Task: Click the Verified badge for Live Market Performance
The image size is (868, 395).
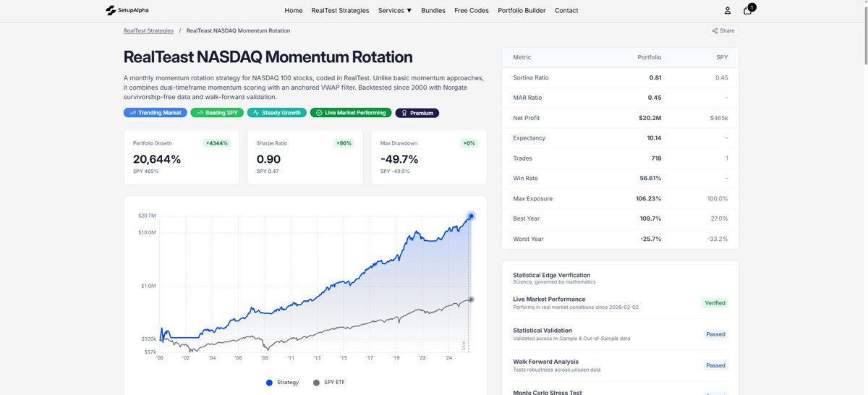Action: tap(715, 303)
